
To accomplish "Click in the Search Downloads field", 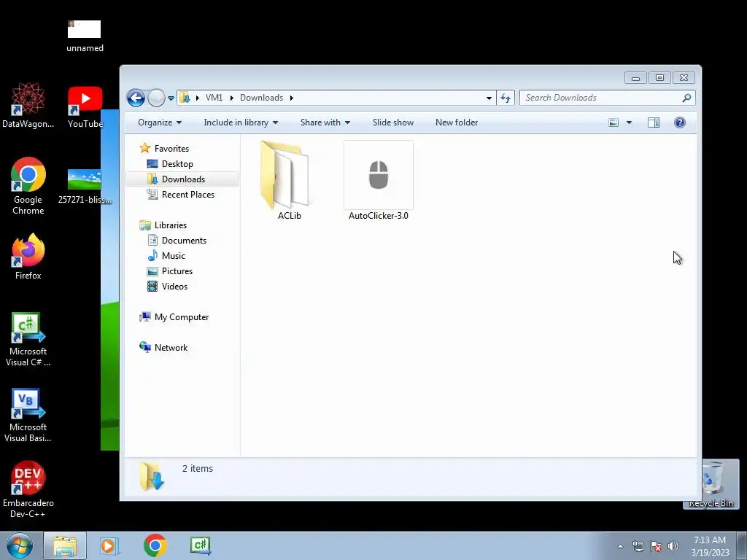I will (x=601, y=98).
